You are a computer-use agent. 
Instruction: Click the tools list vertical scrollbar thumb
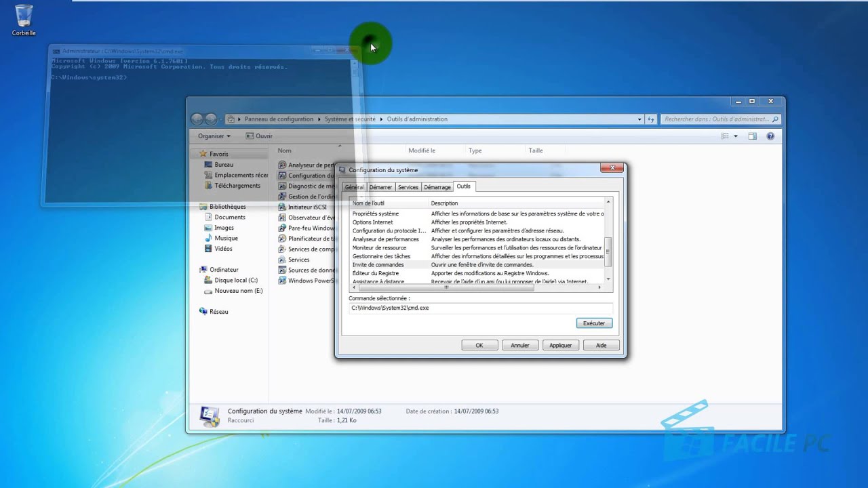pyautogui.click(x=608, y=252)
